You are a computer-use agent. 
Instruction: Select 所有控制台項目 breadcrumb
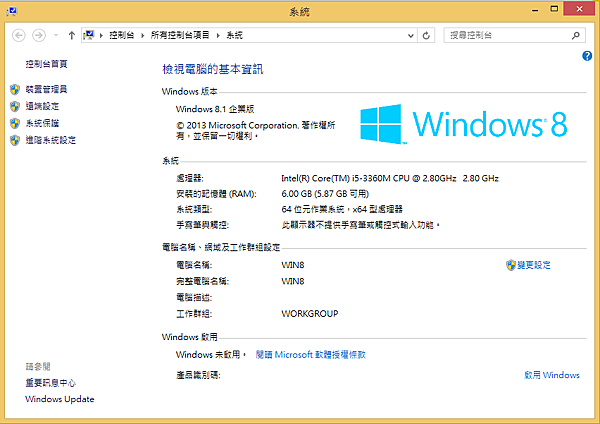click(180, 35)
